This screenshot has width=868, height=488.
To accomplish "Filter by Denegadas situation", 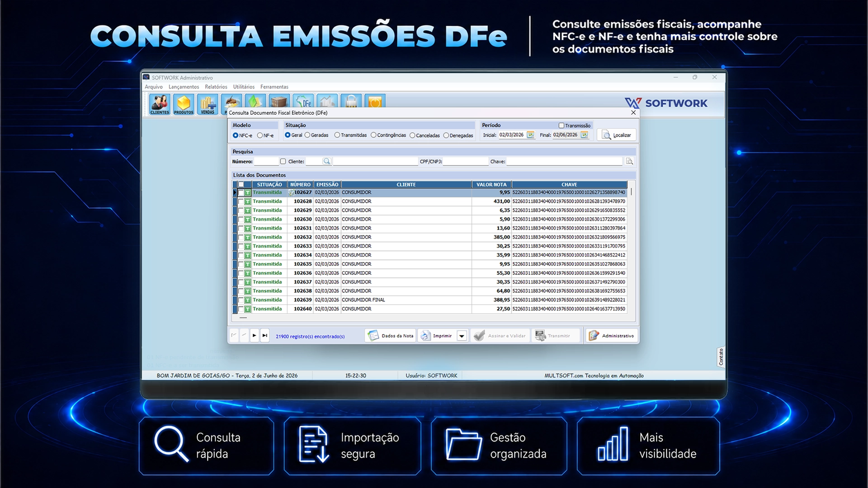I will click(x=458, y=136).
